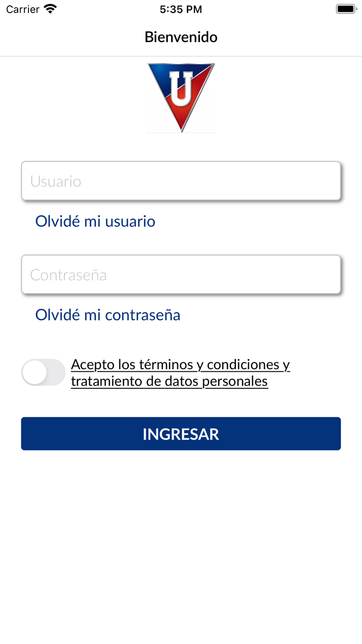Click the Bienvenido title header
Viewport: 362px width, 644px height.
coord(180,37)
